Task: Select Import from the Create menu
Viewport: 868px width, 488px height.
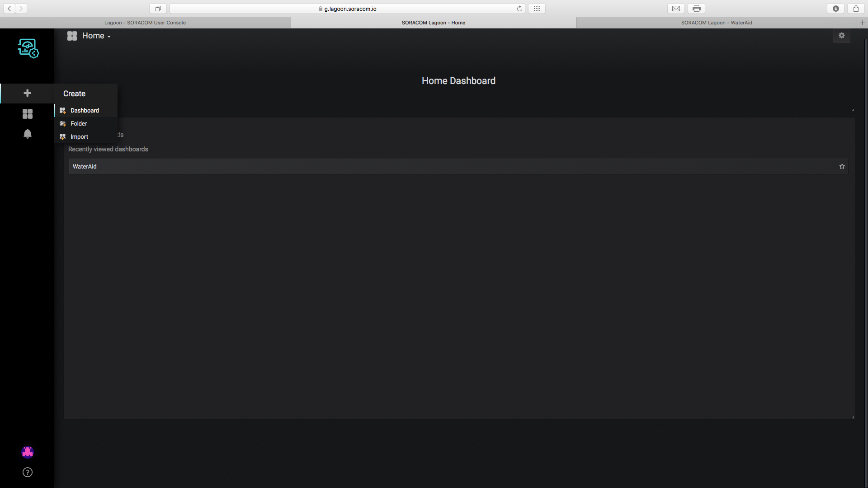Action: tap(79, 136)
